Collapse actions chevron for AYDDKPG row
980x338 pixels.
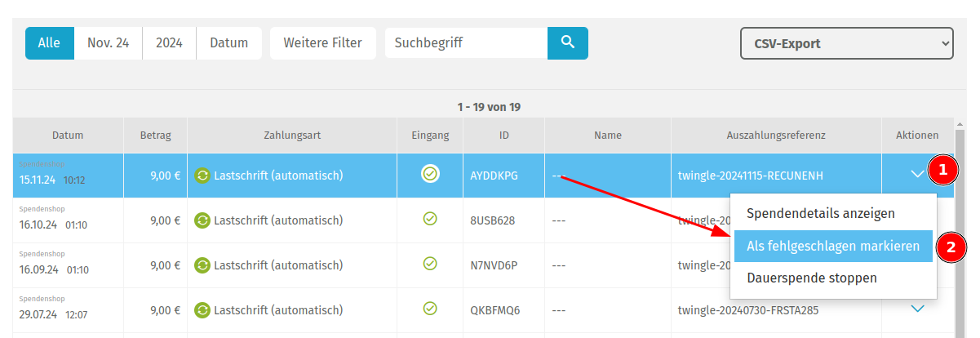(x=918, y=173)
